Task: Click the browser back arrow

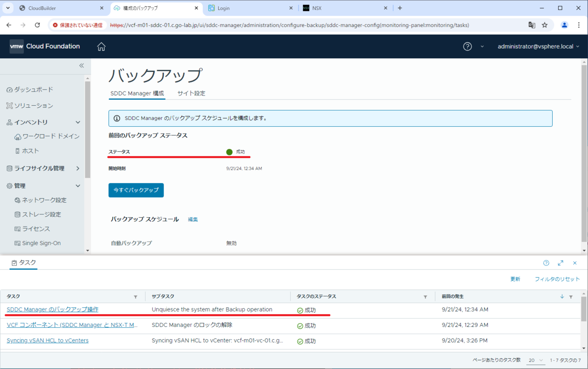Action: [x=9, y=25]
